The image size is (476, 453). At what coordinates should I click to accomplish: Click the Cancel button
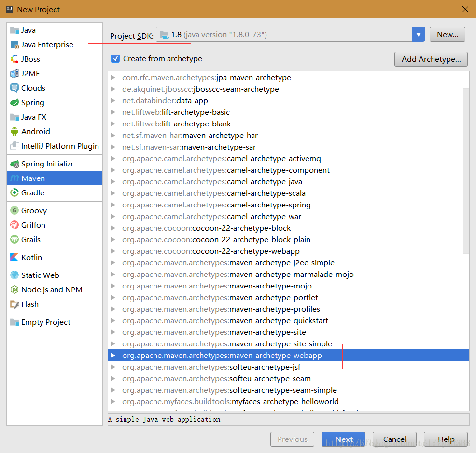(394, 439)
